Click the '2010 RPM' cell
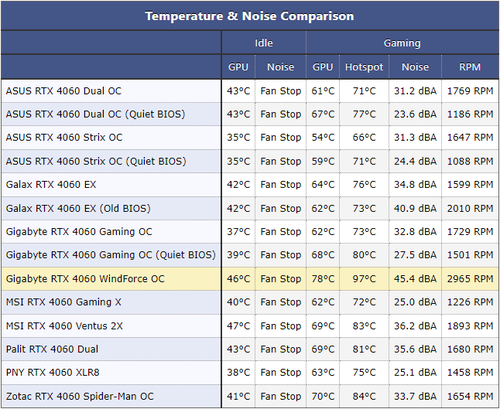 470,208
